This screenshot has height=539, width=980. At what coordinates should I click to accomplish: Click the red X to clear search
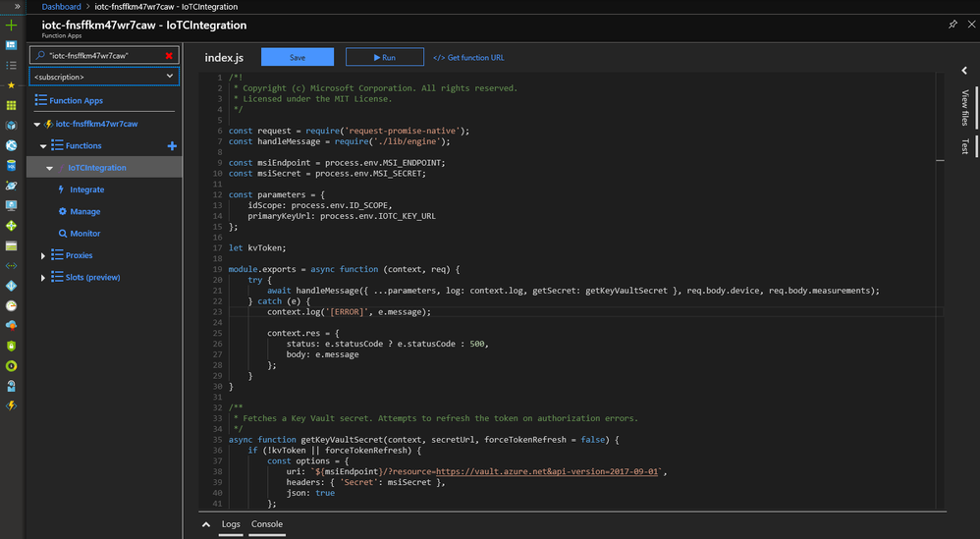[x=169, y=56]
